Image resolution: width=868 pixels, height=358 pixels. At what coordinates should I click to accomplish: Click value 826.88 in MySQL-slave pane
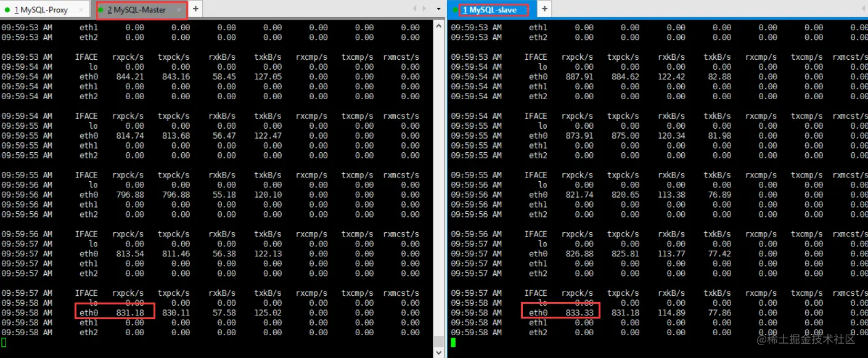(579, 254)
